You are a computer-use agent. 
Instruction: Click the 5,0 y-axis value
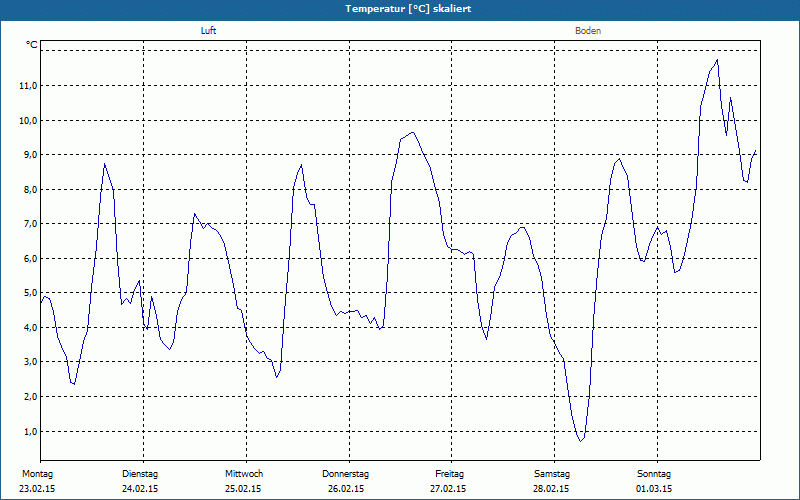coord(29,293)
